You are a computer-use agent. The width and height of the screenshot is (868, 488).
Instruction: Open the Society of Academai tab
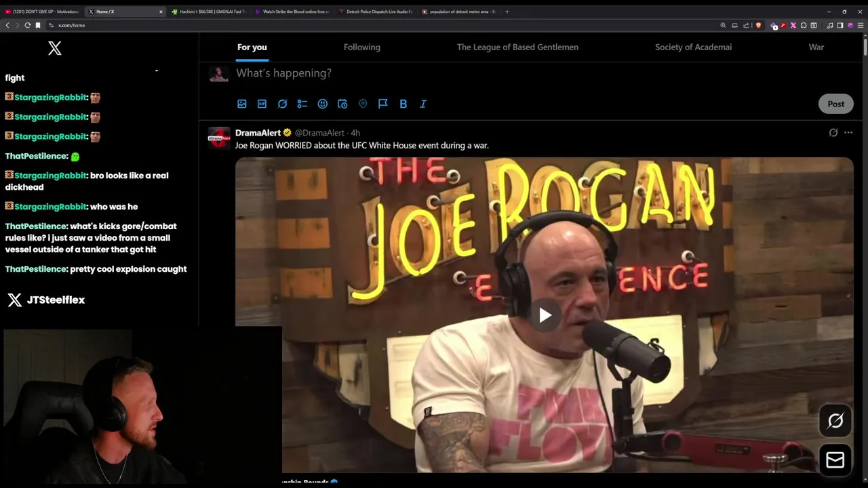(x=693, y=47)
